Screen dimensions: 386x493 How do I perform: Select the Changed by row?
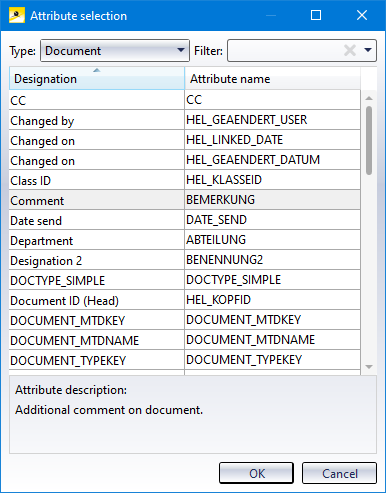[185, 120]
